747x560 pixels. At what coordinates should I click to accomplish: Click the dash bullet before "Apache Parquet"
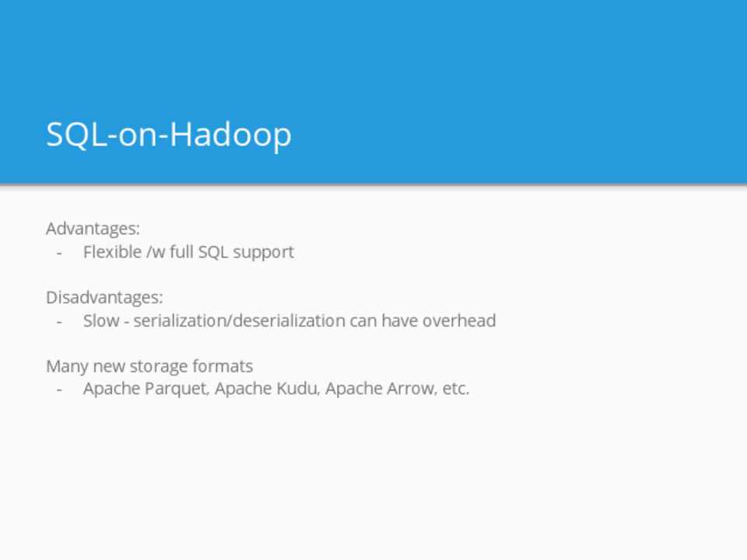pos(59,389)
